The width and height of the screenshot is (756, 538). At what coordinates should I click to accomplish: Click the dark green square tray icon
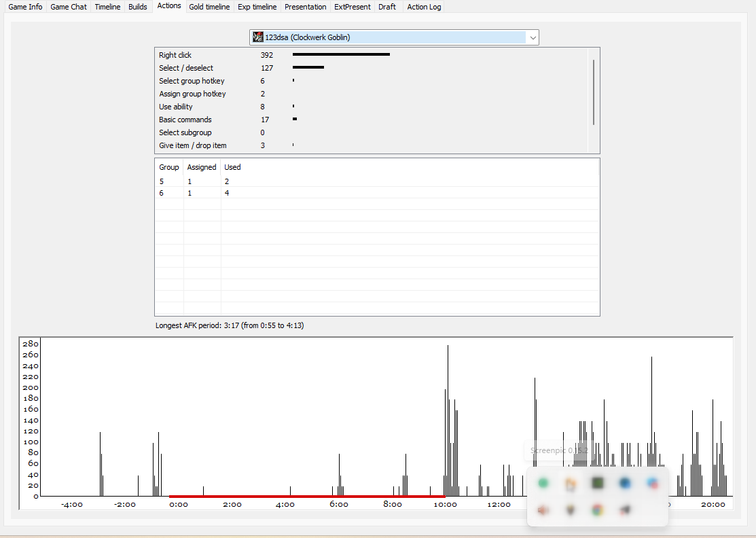597,482
